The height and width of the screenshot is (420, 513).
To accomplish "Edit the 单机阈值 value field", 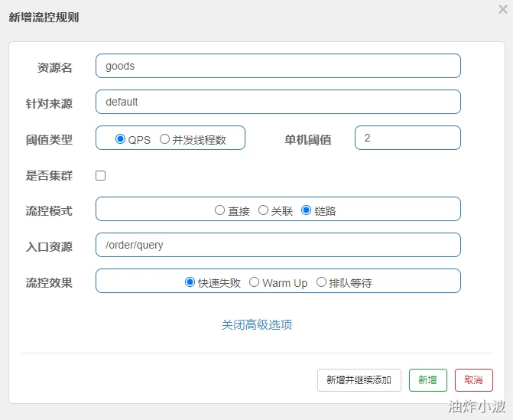I will click(407, 138).
